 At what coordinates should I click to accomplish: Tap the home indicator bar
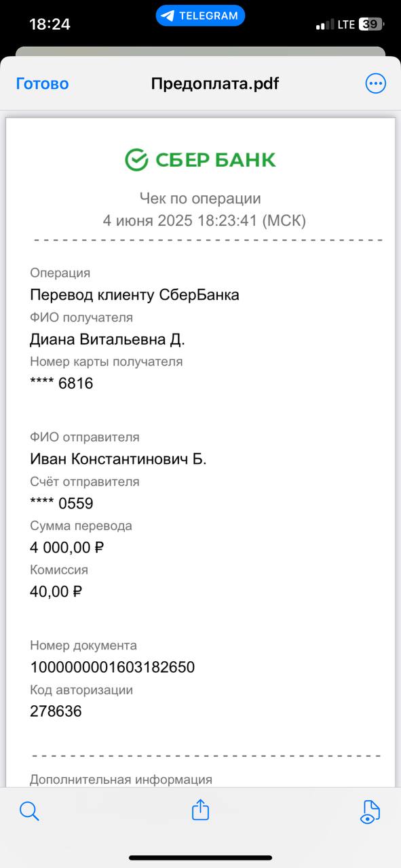200,858
